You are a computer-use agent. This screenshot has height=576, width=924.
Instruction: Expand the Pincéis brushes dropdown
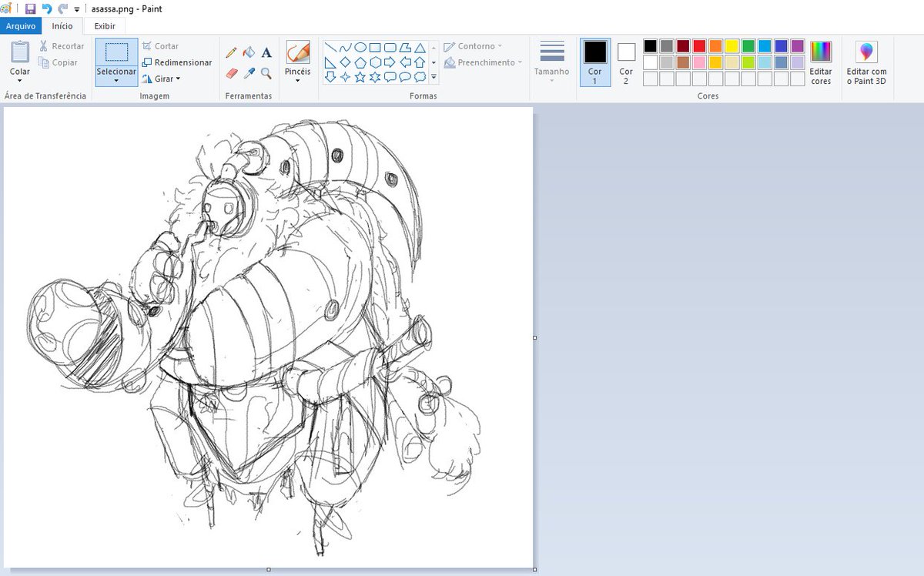coord(298,79)
